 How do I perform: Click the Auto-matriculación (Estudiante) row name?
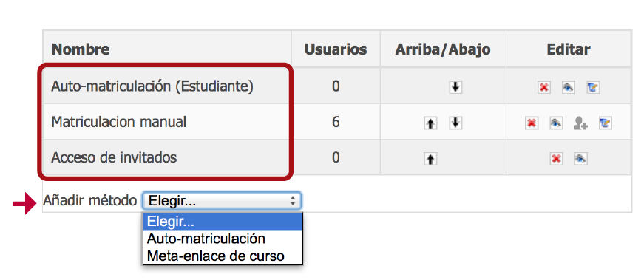pyautogui.click(x=152, y=86)
